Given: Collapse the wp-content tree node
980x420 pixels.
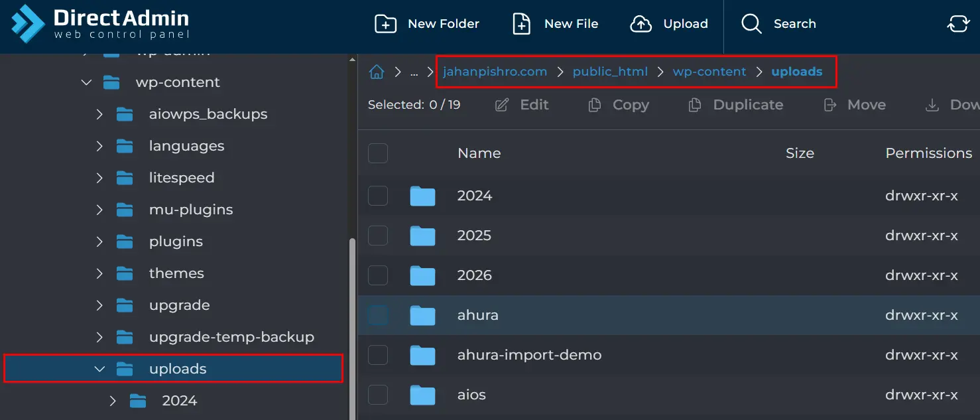Looking at the screenshot, I should (86, 82).
